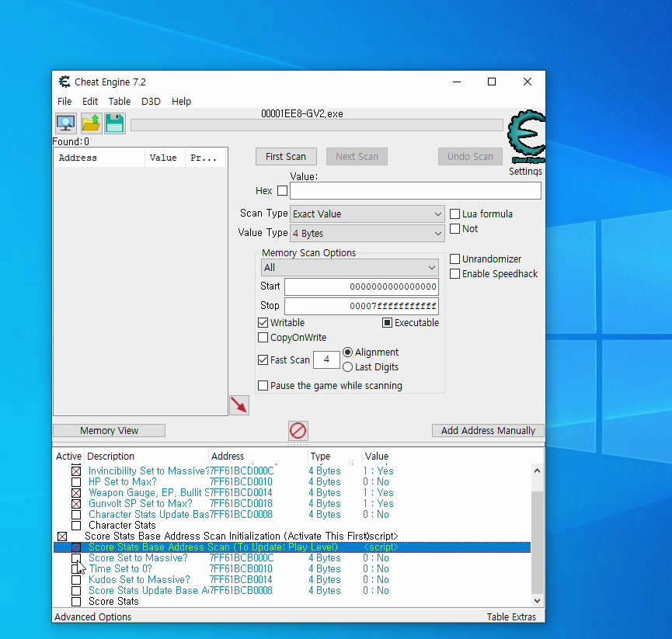Open the Table menu
Viewport: 672px width, 639px height.
[x=119, y=102]
